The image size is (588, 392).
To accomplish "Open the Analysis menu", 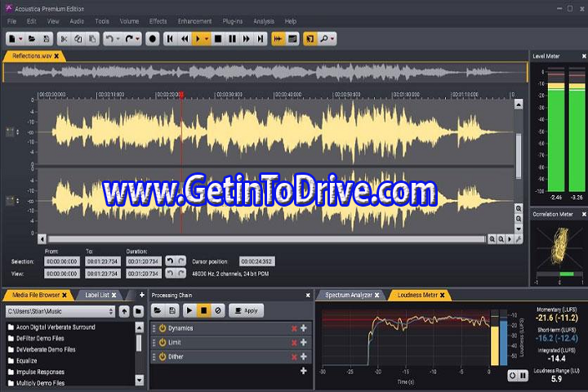I will pyautogui.click(x=264, y=21).
